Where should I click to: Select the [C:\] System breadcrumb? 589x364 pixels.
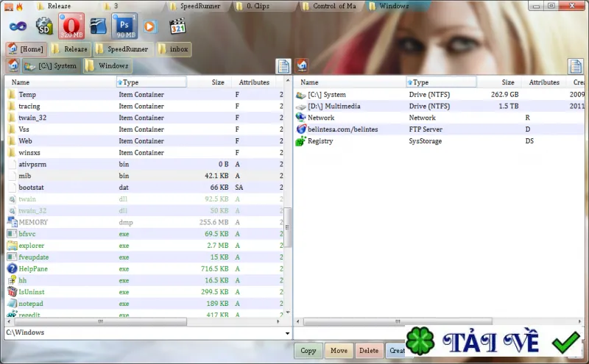pyautogui.click(x=51, y=66)
